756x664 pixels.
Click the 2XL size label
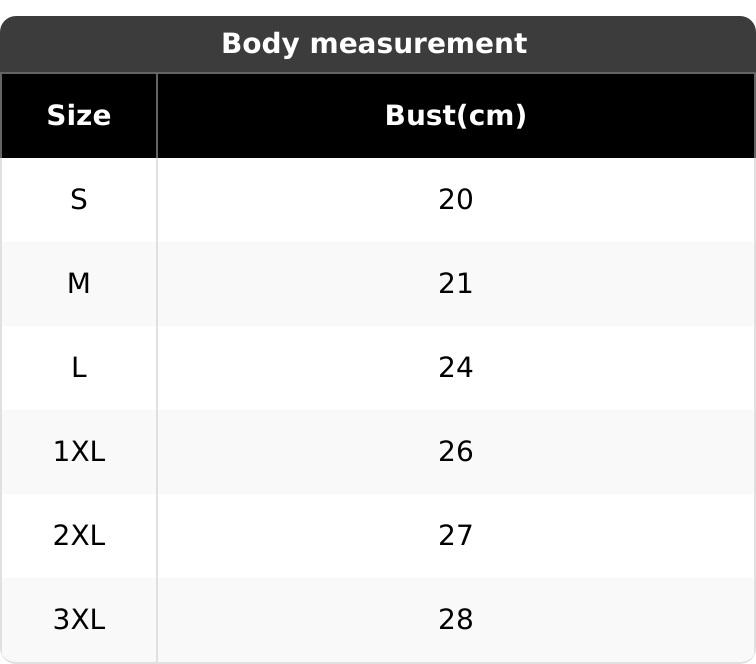click(x=79, y=536)
